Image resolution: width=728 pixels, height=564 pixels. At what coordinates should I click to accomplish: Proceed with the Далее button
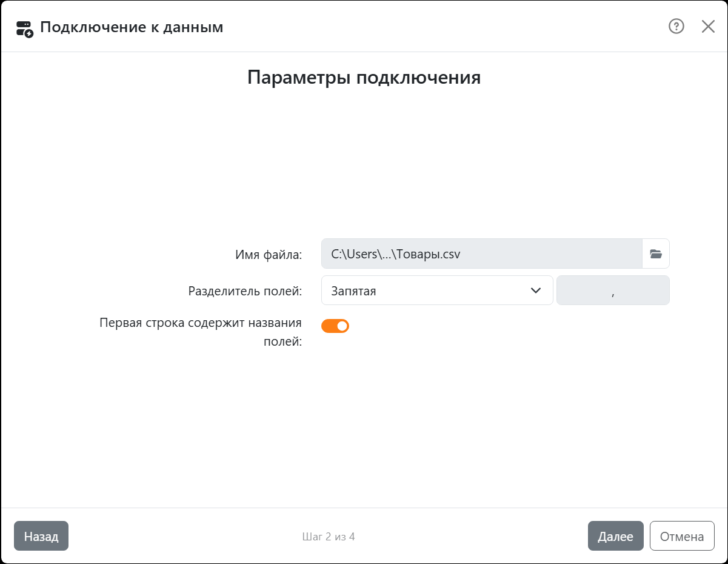(x=616, y=536)
